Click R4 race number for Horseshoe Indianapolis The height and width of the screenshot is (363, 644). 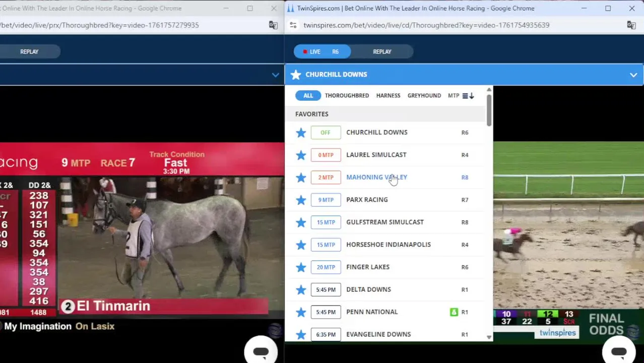tap(465, 245)
